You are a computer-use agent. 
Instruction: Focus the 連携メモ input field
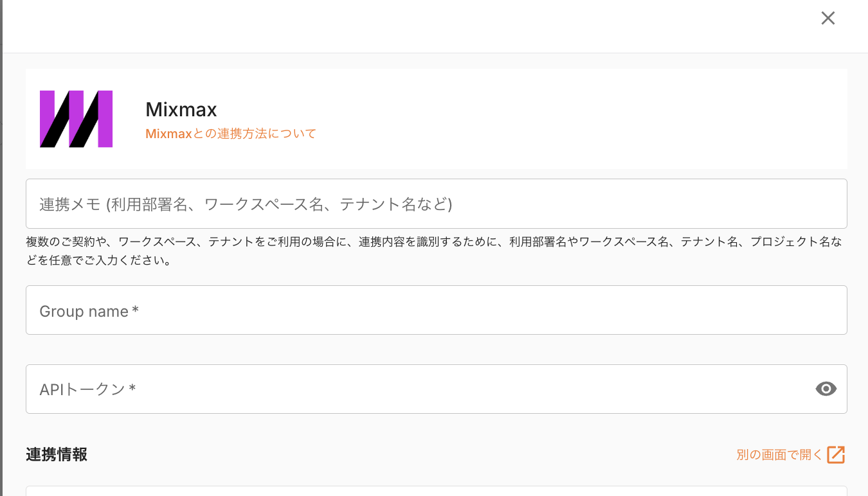click(x=436, y=204)
